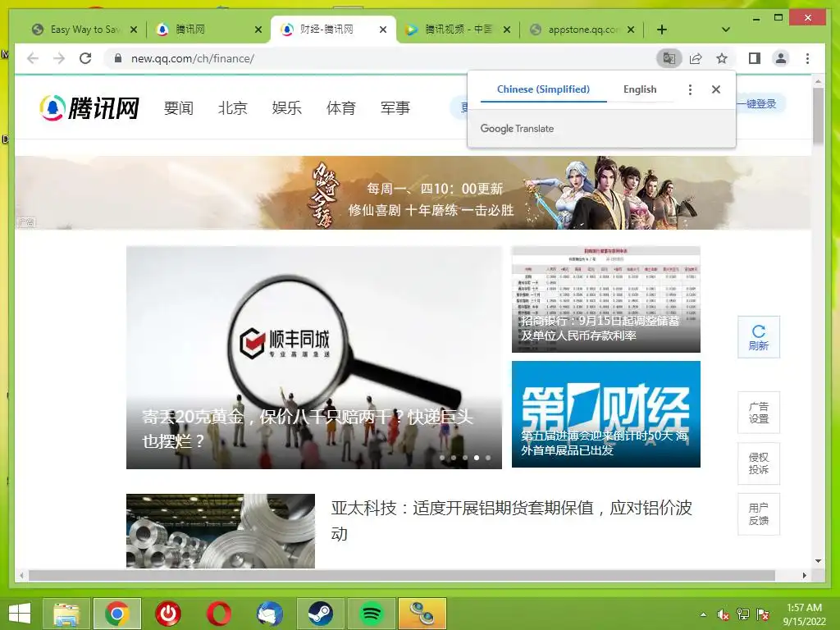Click the 一键登录 login button
Image resolution: width=840 pixels, height=630 pixels.
tap(760, 104)
